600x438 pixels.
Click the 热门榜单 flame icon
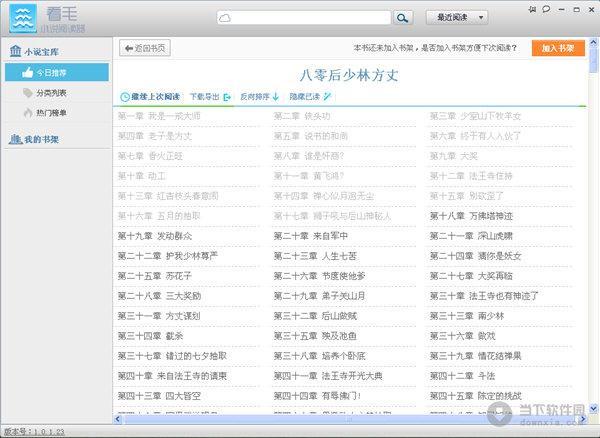[25, 113]
